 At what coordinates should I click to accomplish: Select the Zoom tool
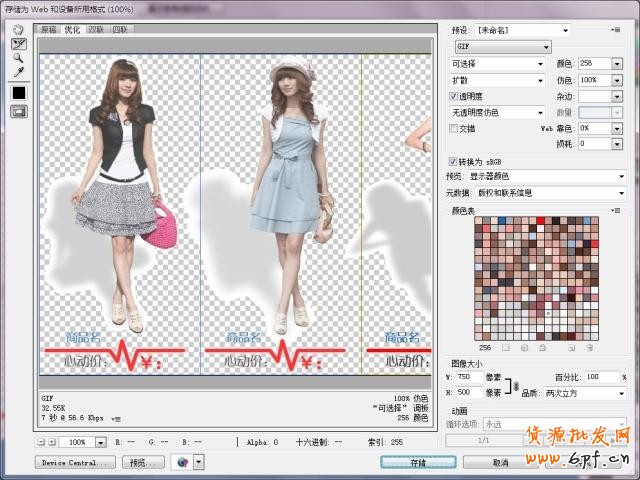[19, 58]
